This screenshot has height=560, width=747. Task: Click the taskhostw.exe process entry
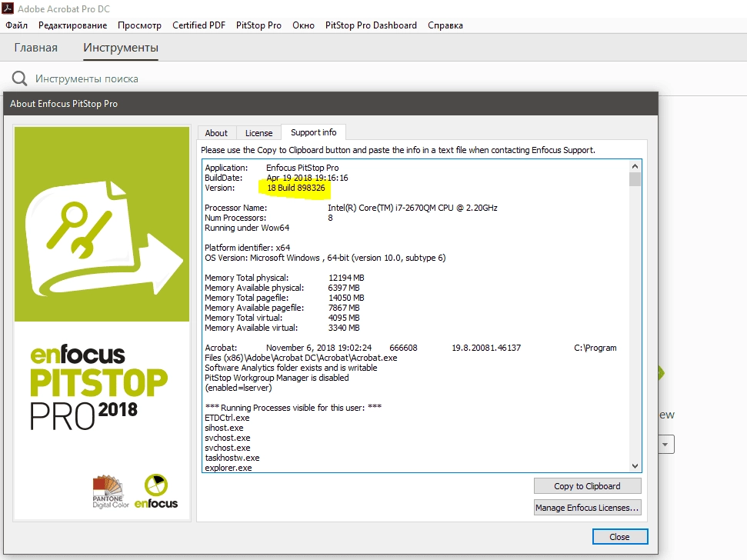click(232, 458)
